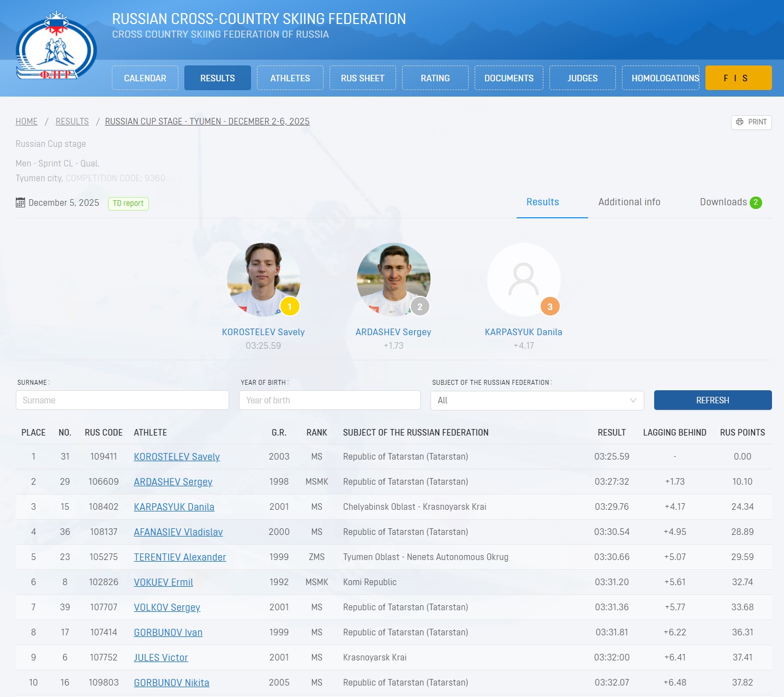Open VOKUEV Ermil athlete link

point(164,582)
